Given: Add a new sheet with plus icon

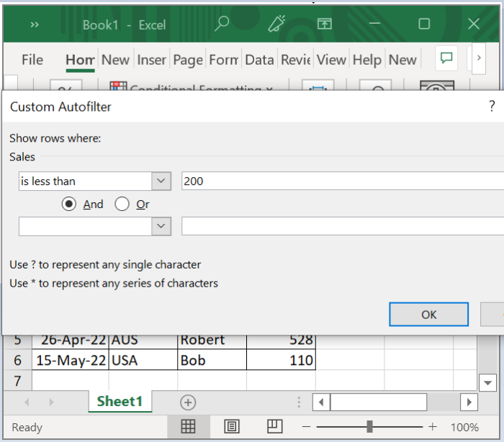Looking at the screenshot, I should 188,402.
